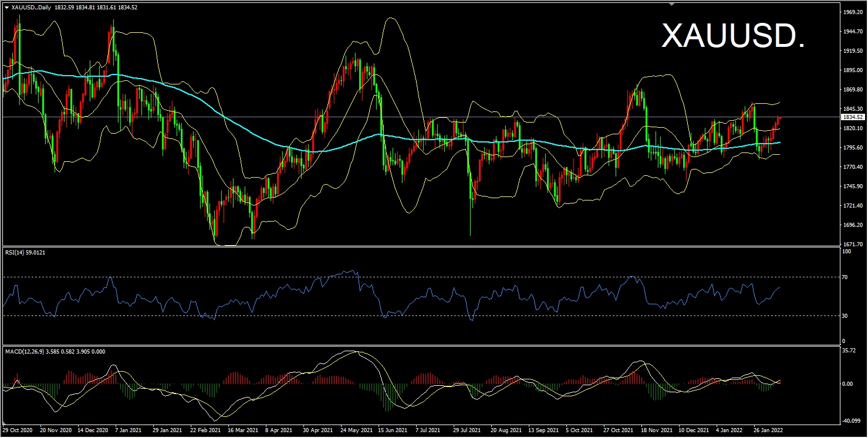Click the 1845.30 price scale label

point(852,109)
